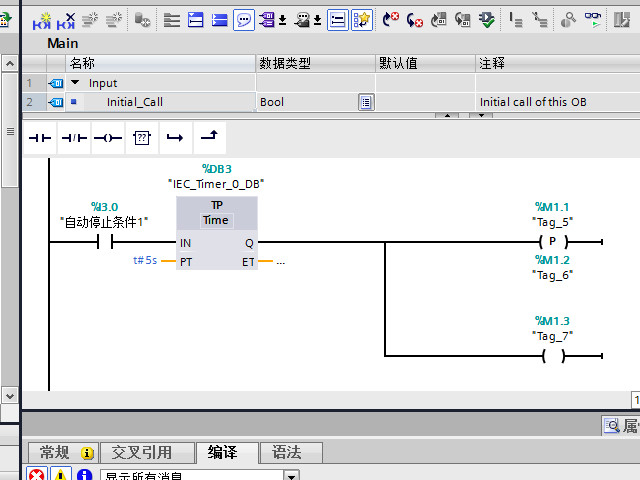The image size is (640, 480).
Task: Click the close all networks icon
Action: point(196,20)
